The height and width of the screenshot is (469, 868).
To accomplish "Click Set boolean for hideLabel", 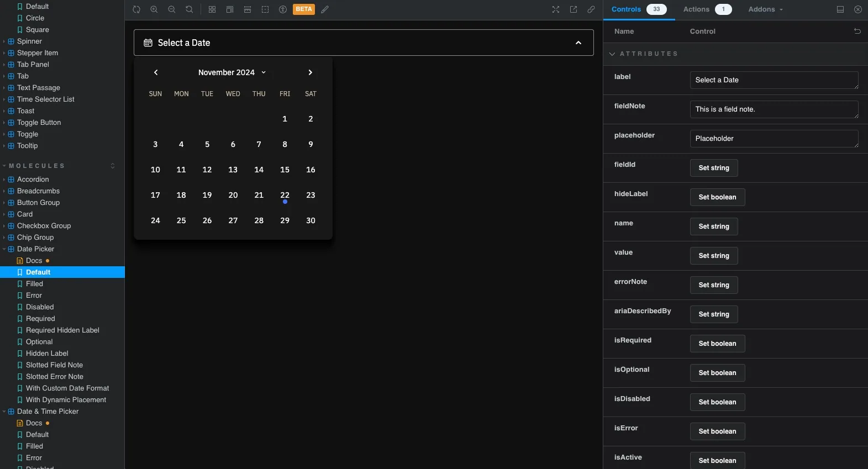I will 717,197.
